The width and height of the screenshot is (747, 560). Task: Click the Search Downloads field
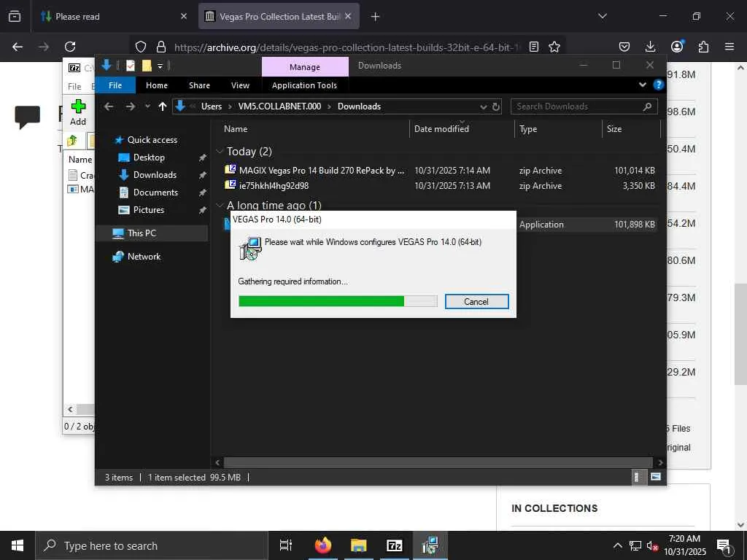pyautogui.click(x=584, y=106)
